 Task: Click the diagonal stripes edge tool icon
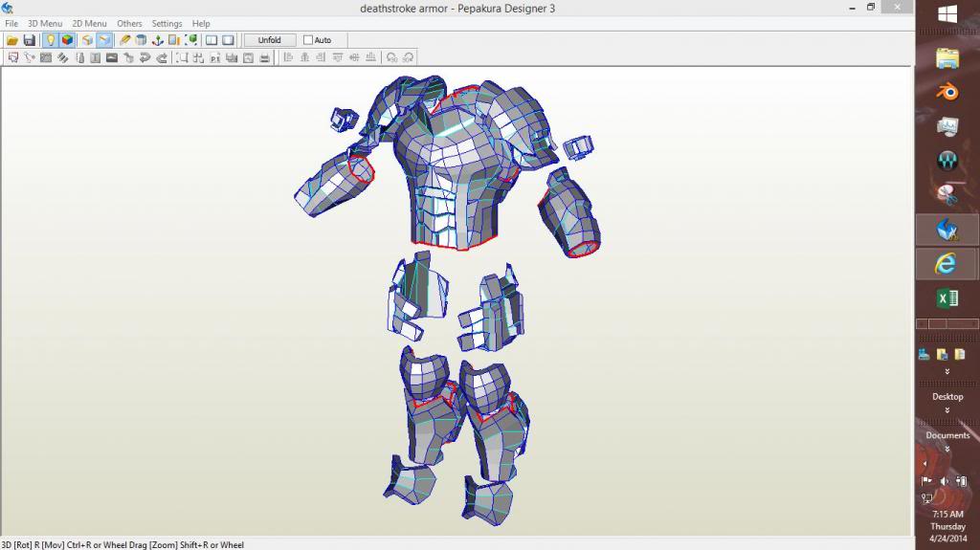click(62, 57)
